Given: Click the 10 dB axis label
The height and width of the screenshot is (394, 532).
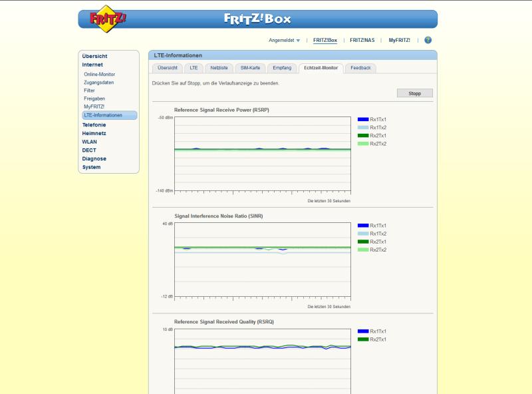Looking at the screenshot, I should tap(168, 329).
